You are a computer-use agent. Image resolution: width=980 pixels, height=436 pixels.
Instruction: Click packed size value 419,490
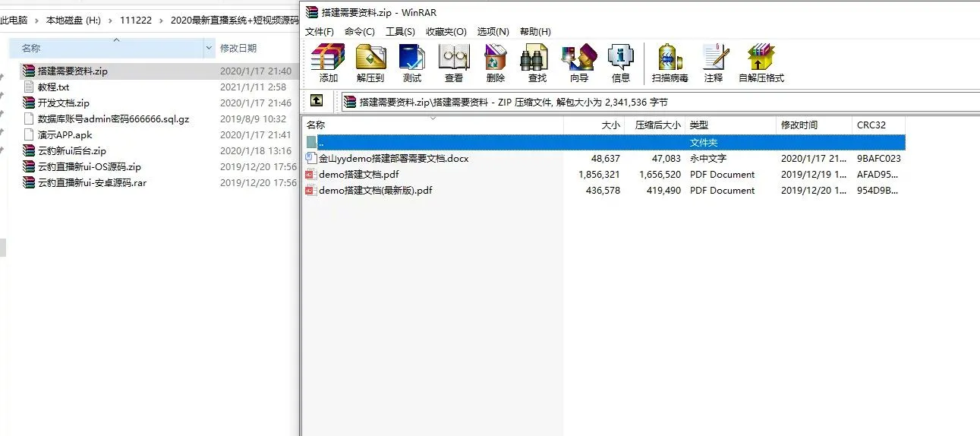click(x=663, y=190)
